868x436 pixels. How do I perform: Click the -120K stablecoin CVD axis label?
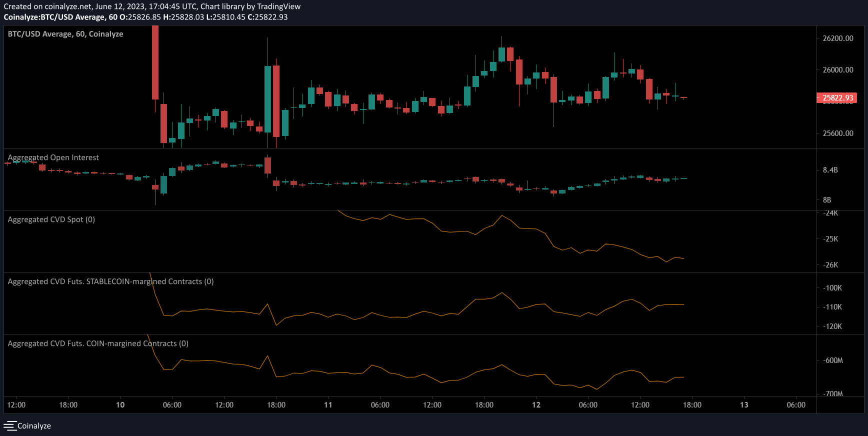(832, 326)
